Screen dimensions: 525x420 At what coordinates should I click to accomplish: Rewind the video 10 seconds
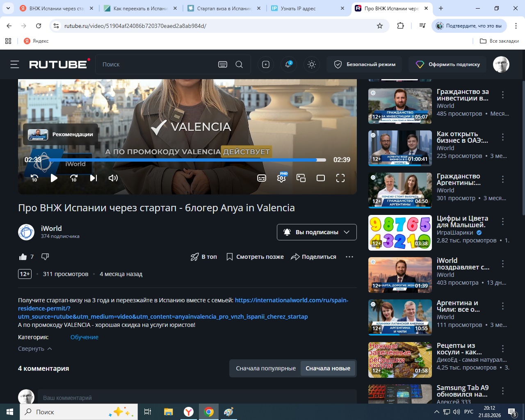pyautogui.click(x=34, y=178)
